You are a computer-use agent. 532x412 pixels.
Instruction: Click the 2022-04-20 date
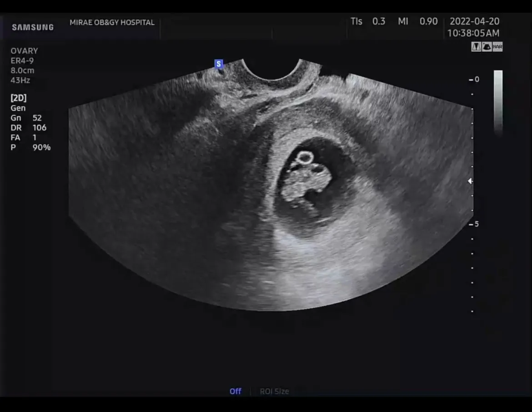[x=474, y=21]
